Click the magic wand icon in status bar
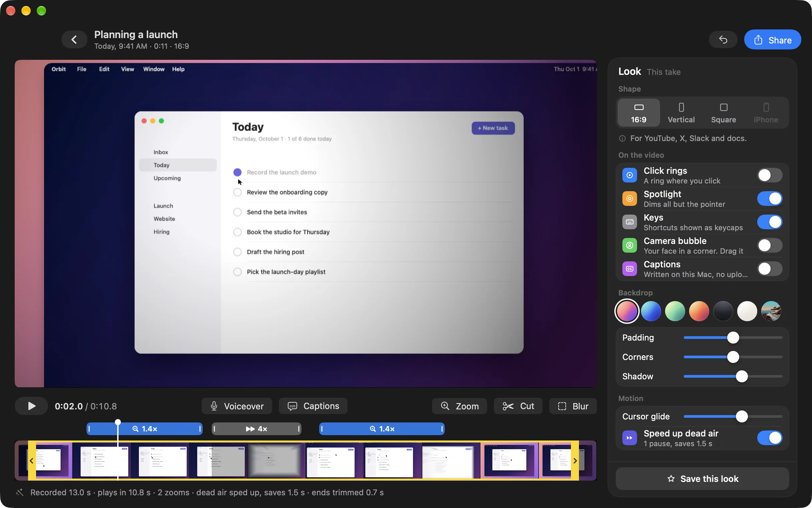 coord(20,493)
